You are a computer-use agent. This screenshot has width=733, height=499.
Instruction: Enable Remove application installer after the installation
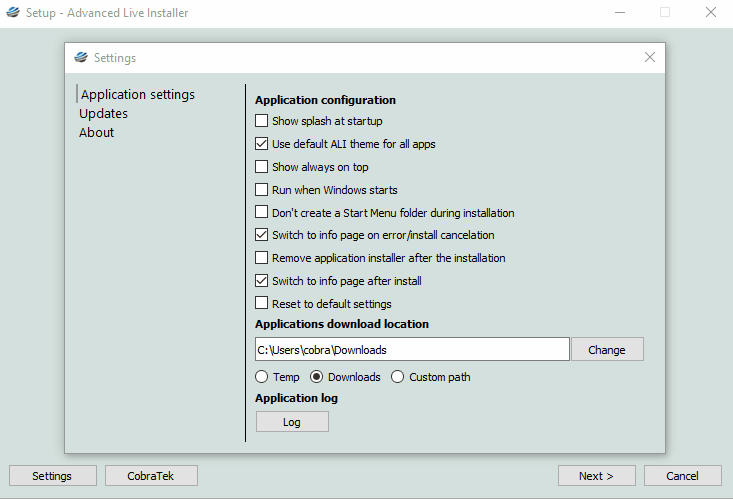pos(261,258)
